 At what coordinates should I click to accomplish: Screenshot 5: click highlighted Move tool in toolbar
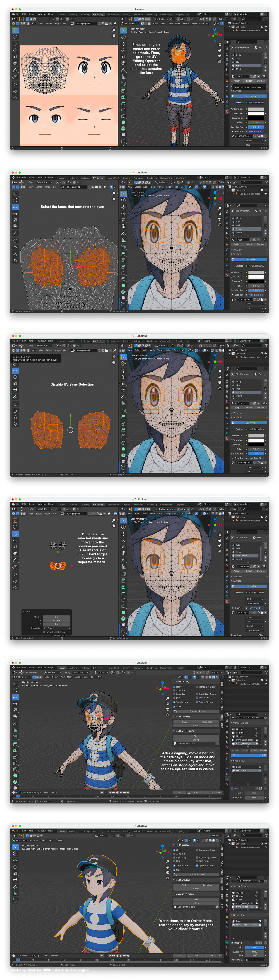[x=15, y=697]
